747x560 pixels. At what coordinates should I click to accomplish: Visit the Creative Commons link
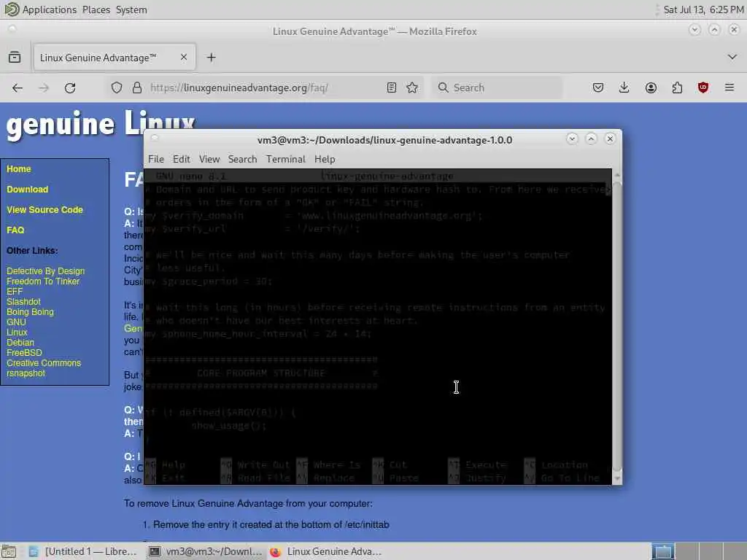click(43, 363)
